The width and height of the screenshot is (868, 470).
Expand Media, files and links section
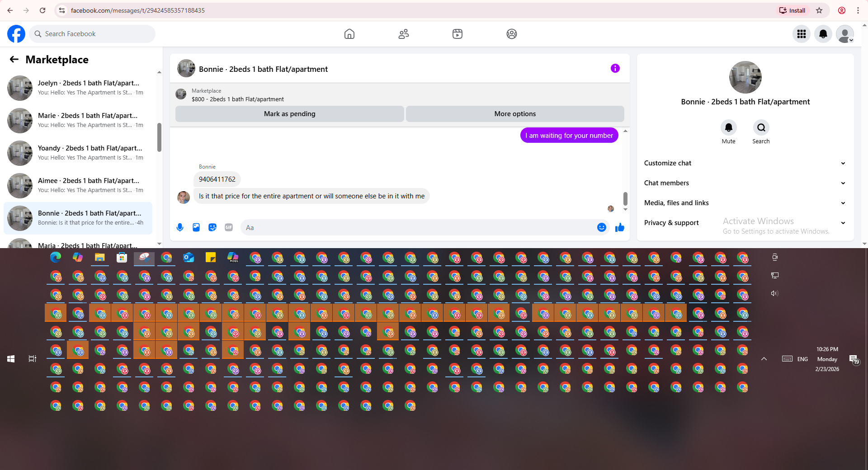[x=745, y=203]
